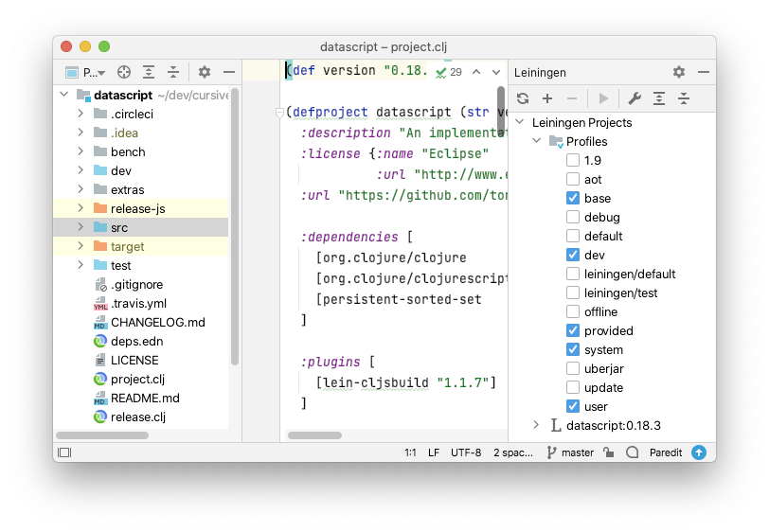
Task: Toggle the read-only lock icon
Action: [x=609, y=452]
